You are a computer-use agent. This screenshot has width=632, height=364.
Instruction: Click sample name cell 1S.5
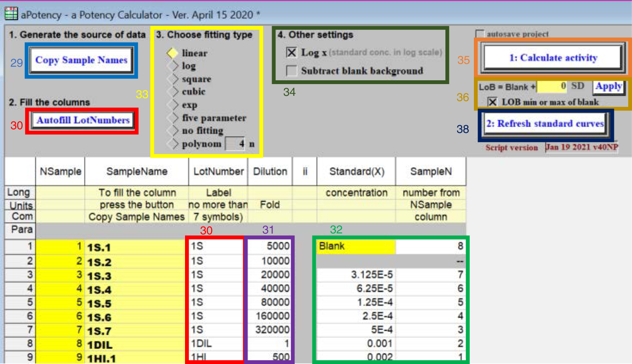(137, 303)
